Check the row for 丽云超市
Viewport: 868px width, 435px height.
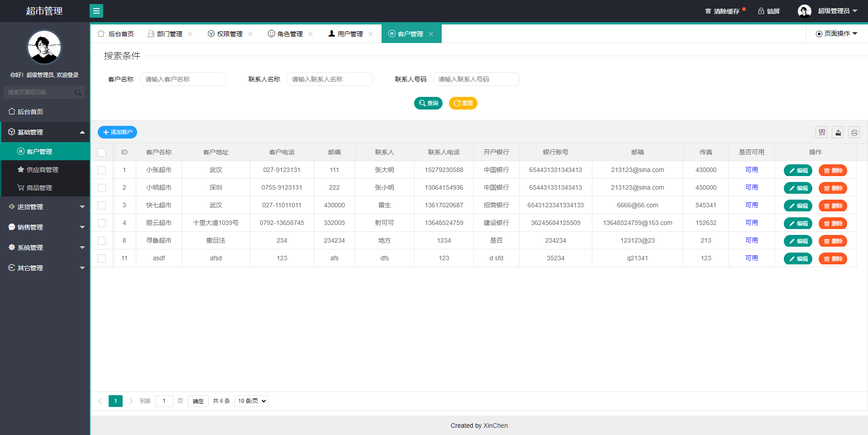(102, 223)
